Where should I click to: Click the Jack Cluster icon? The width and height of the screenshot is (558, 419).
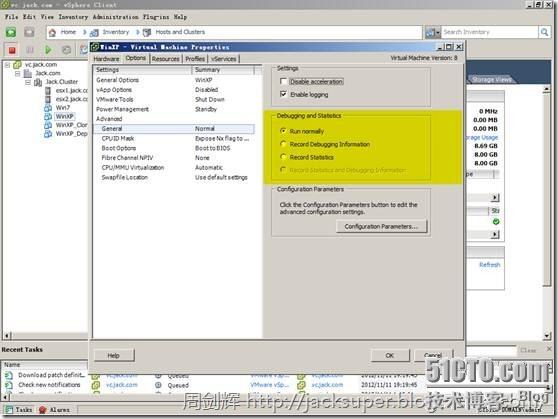point(38,82)
